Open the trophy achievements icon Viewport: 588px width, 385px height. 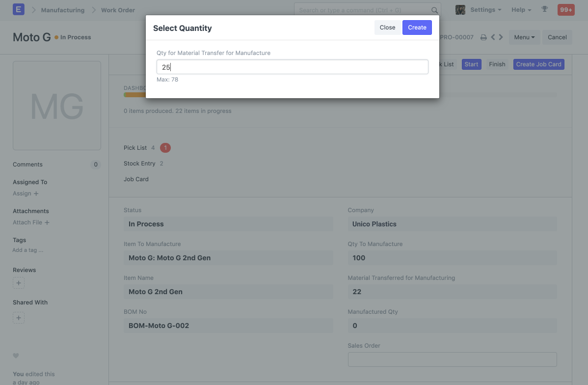click(544, 9)
